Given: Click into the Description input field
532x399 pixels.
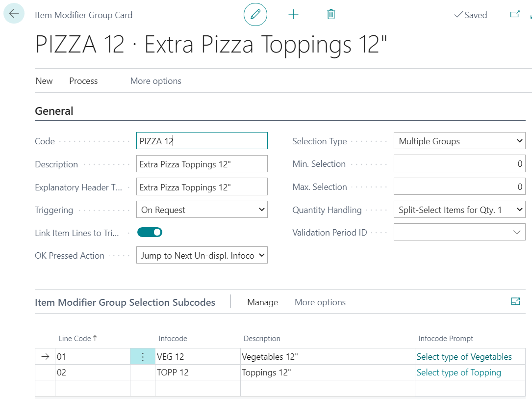Looking at the screenshot, I should 202,164.
